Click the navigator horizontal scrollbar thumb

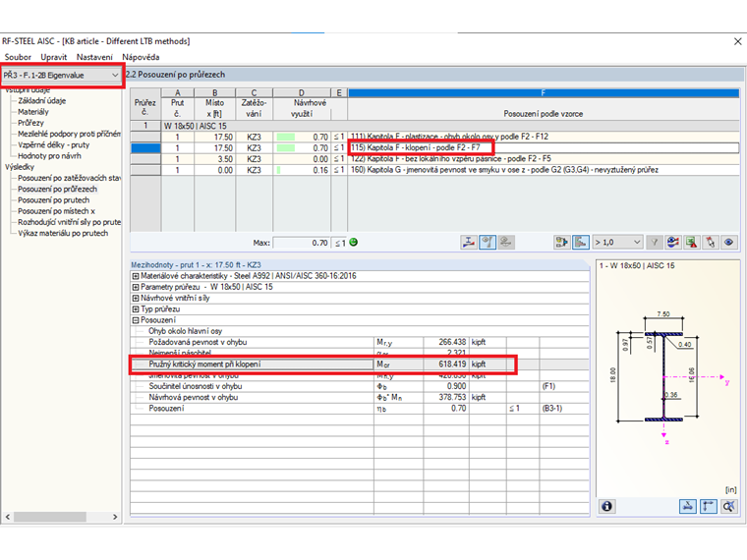click(x=49, y=517)
